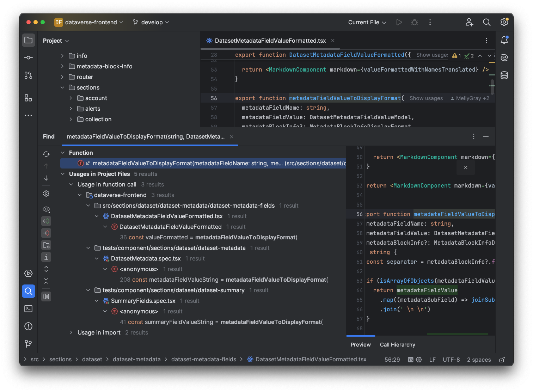533x392 pixels.
Task: Open the Current File run configuration
Action: tap(367, 22)
